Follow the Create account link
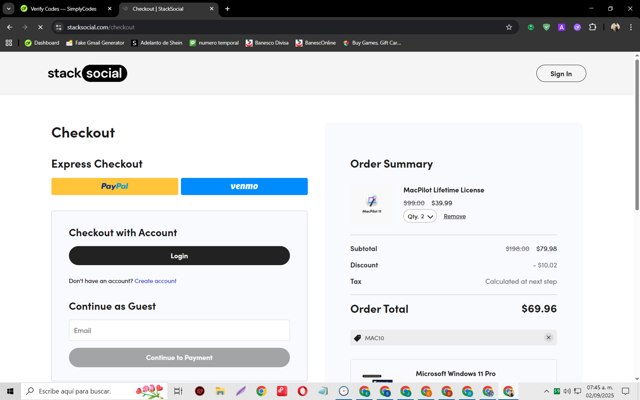Viewport: 640px width, 400px height. pyautogui.click(x=155, y=281)
